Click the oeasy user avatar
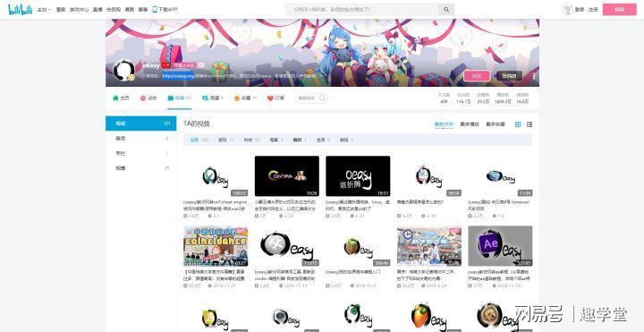 tap(123, 71)
